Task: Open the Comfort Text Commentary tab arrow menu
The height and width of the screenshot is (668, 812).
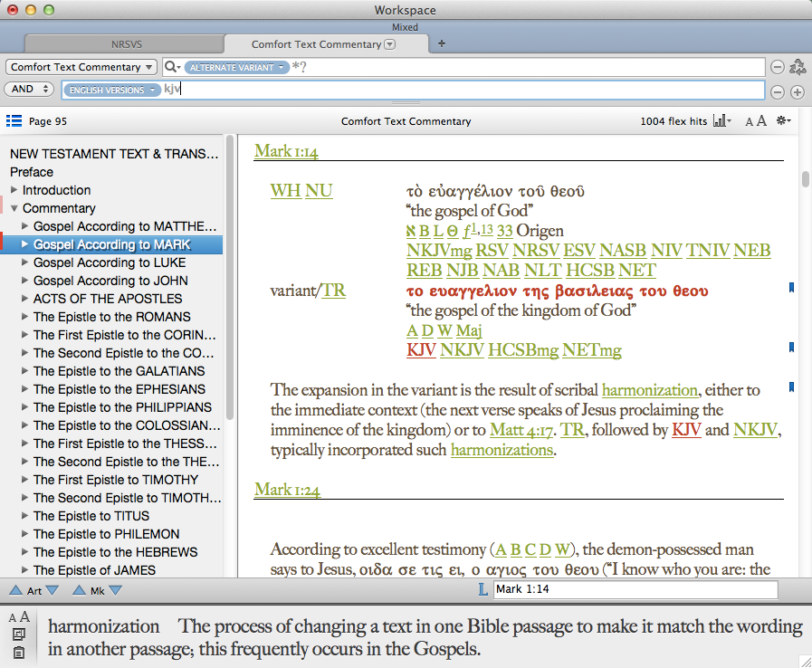Action: [390, 44]
